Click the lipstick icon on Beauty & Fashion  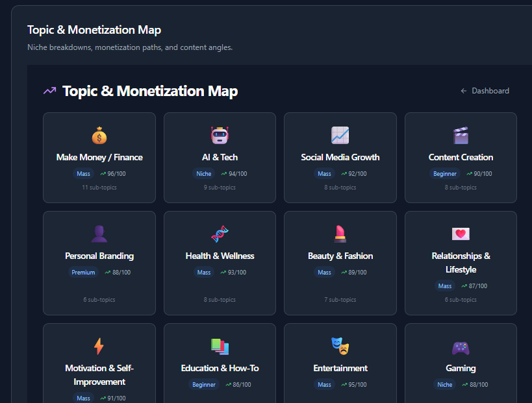click(340, 234)
